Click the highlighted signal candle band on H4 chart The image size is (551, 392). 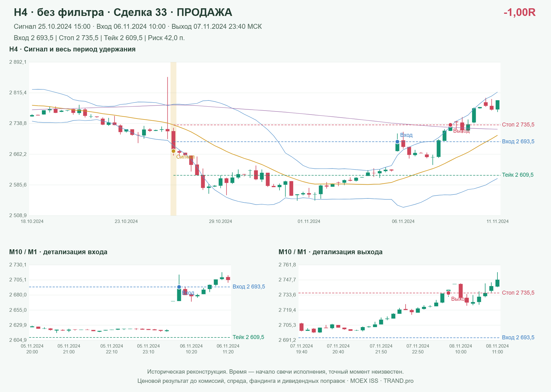point(173,139)
